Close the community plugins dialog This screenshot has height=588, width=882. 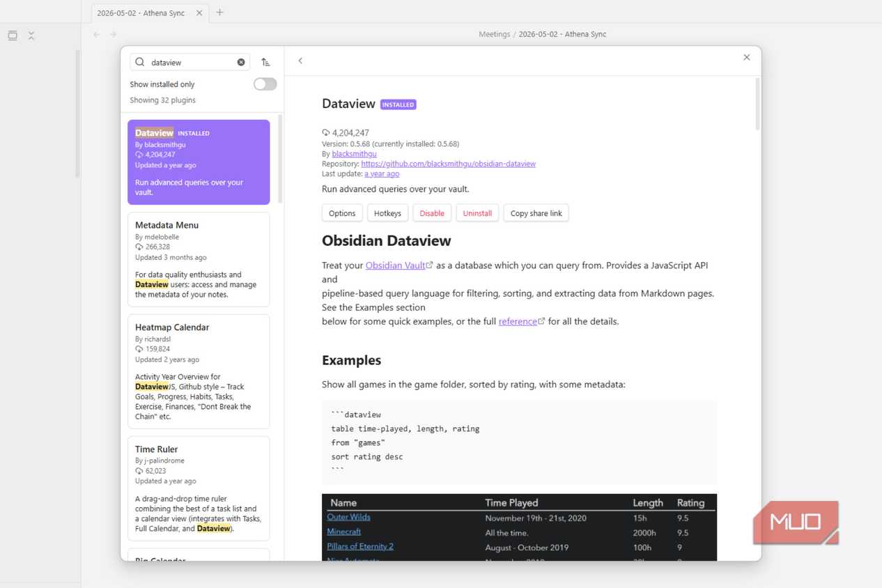747,57
